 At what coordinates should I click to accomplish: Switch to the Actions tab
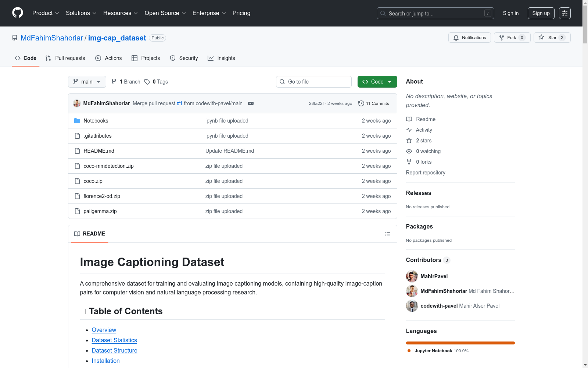click(108, 58)
